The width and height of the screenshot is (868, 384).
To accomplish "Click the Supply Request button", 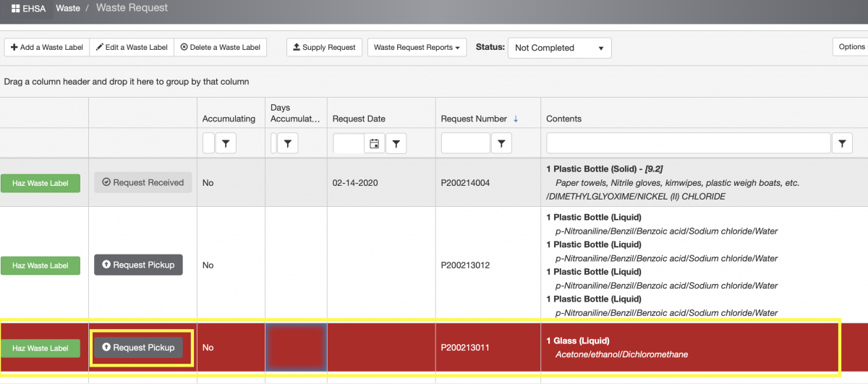I will [x=323, y=48].
